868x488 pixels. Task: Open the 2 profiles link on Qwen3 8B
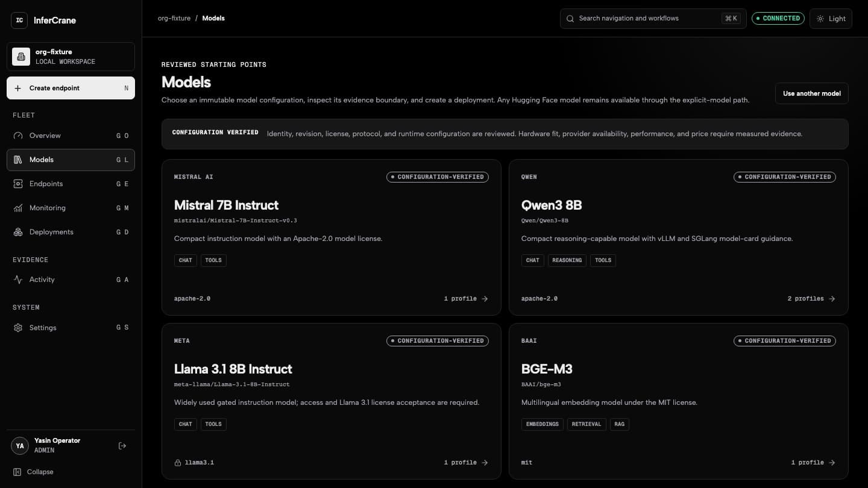tap(811, 299)
